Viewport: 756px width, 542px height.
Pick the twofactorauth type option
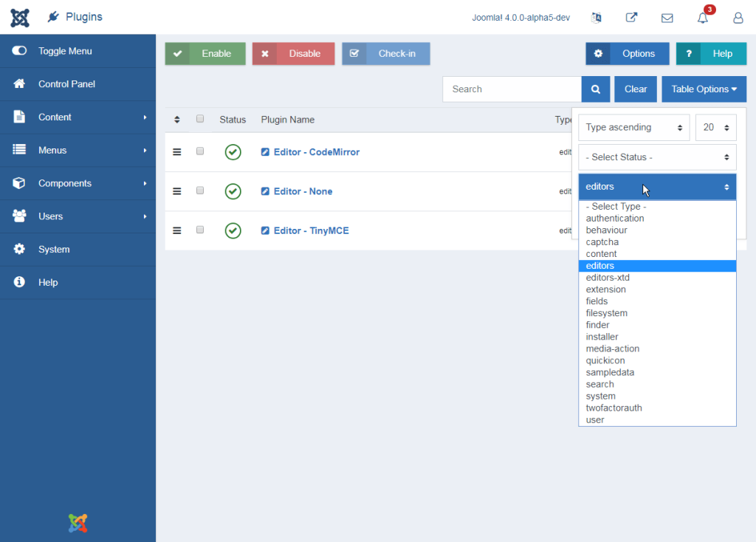point(657,408)
